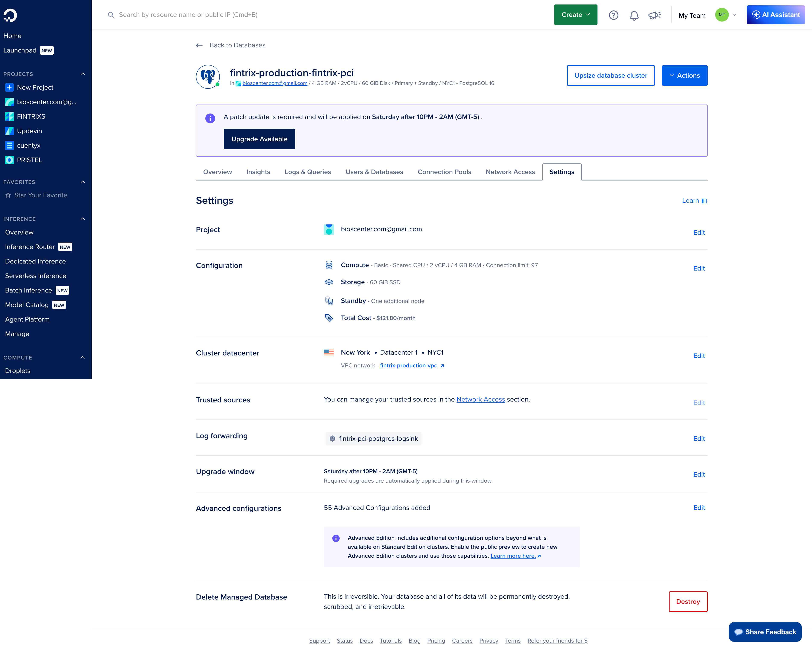Click the Pricing footer link
812x652 pixels.
436,641
